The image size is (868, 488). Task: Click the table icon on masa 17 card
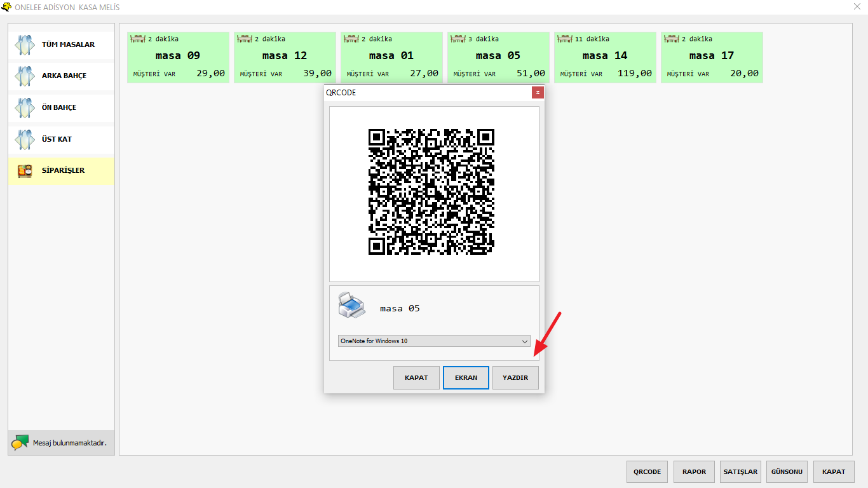coord(672,39)
